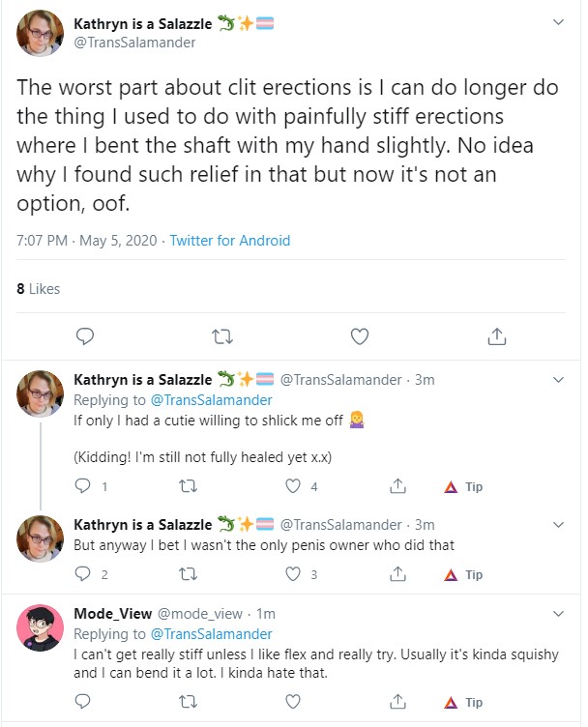588x727 pixels.
Task: Retweet the 'penis owner' reply
Action: (x=189, y=574)
